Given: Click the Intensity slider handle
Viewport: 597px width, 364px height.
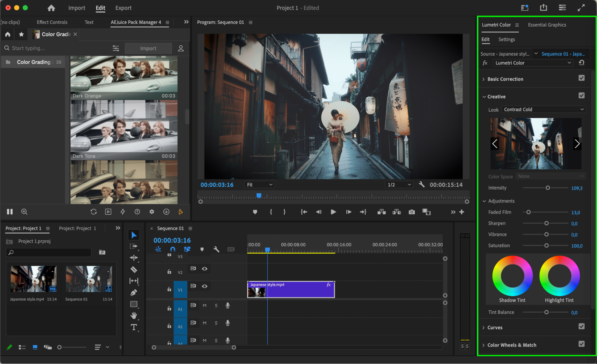Looking at the screenshot, I should tap(548, 188).
